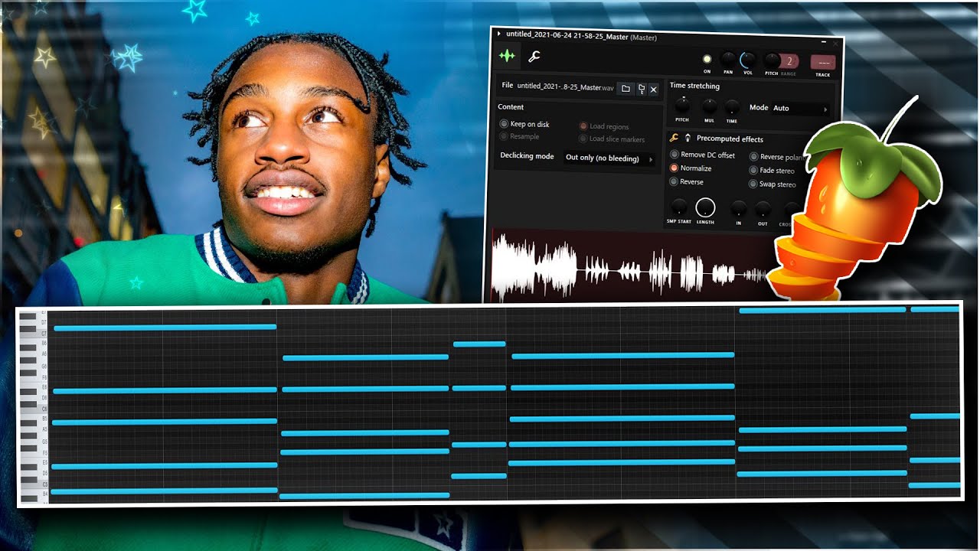Screen dimensions: 980x551
Task: Click the PAN knob
Action: tap(728, 60)
